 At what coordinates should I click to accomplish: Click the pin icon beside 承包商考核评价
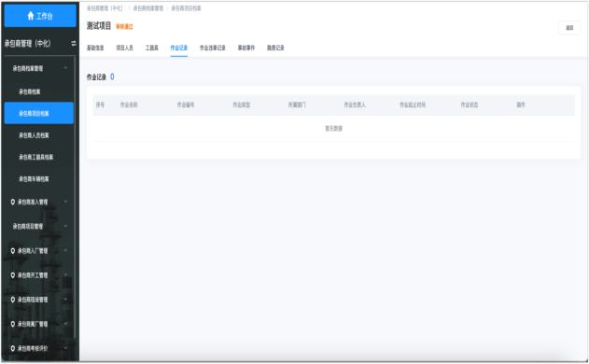pyautogui.click(x=13, y=348)
